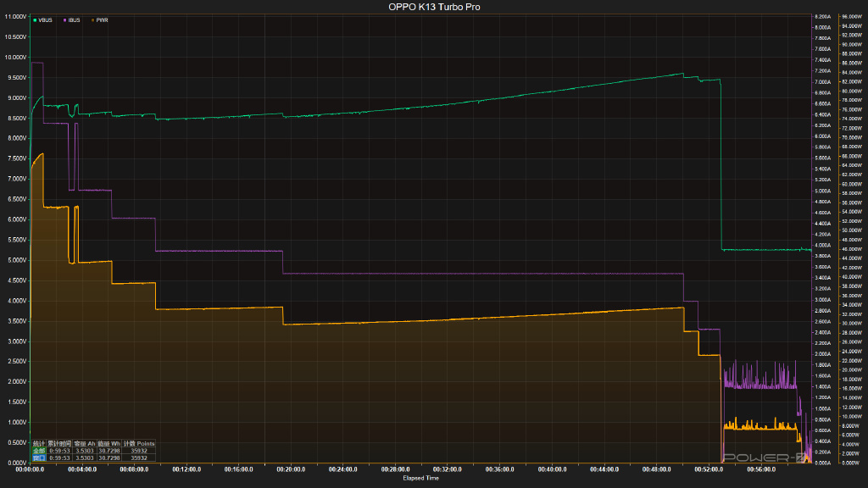Click the Wh energy column header
Image resolution: width=868 pixels, height=488 pixels.
[110, 444]
